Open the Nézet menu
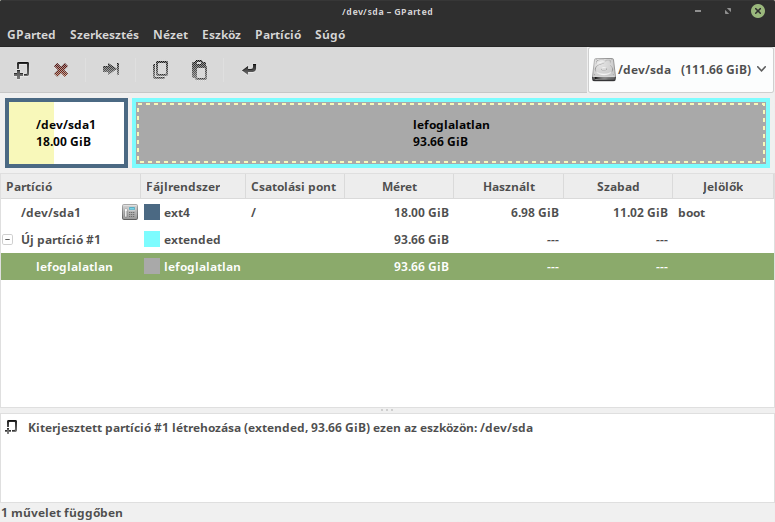The width and height of the screenshot is (775, 522). pos(171,35)
